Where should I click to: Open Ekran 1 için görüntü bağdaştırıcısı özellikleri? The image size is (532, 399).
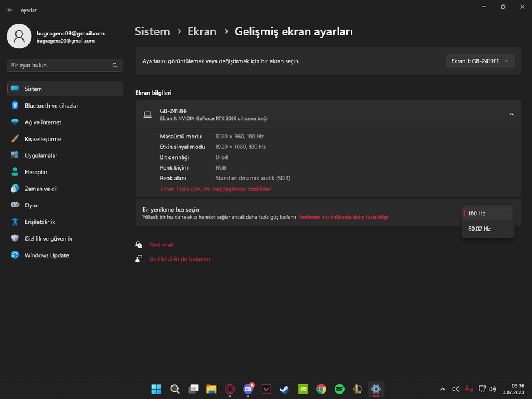[x=216, y=189]
